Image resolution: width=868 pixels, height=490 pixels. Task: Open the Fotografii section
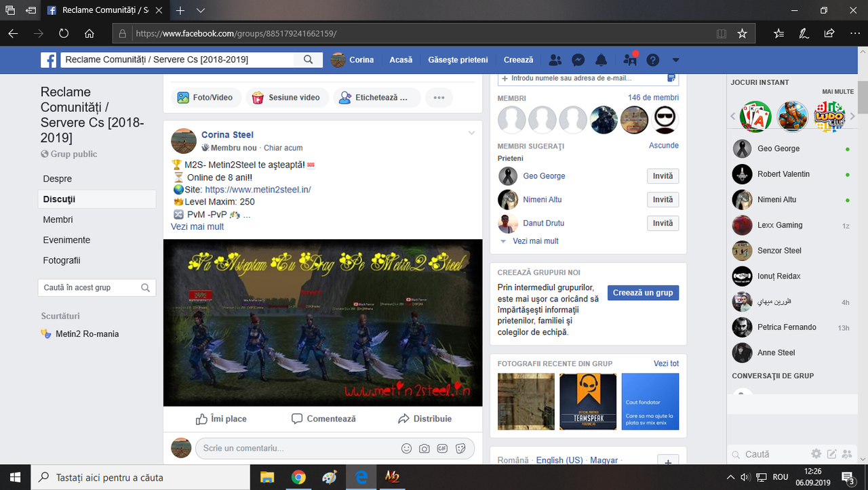tap(62, 260)
